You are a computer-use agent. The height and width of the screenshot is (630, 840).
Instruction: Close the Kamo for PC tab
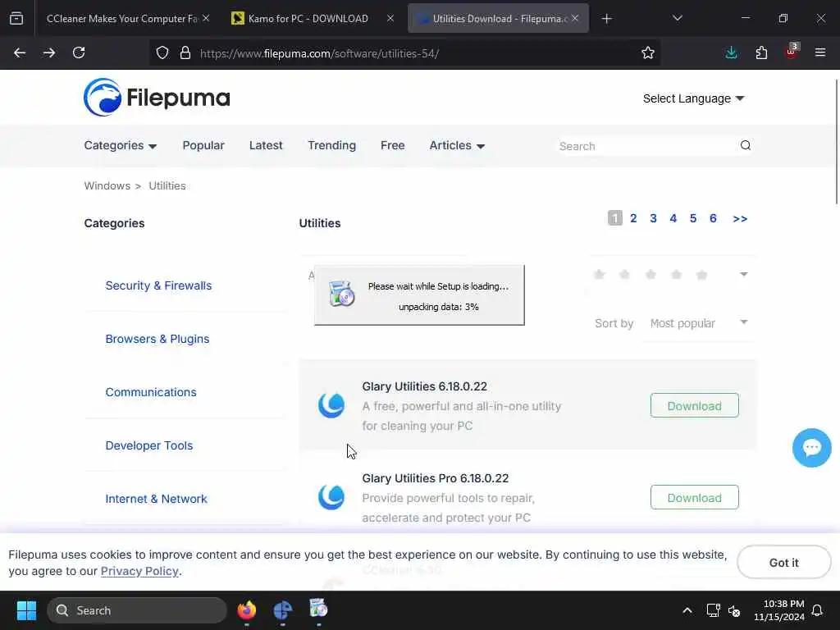click(390, 18)
